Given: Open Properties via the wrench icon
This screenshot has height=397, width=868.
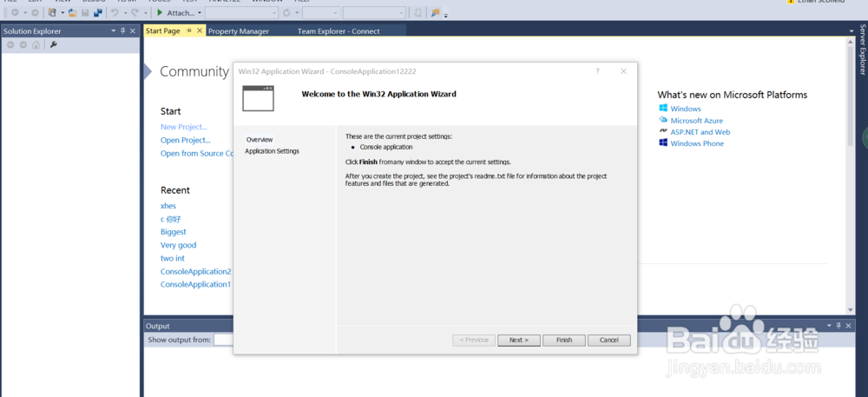Looking at the screenshot, I should click(x=54, y=45).
